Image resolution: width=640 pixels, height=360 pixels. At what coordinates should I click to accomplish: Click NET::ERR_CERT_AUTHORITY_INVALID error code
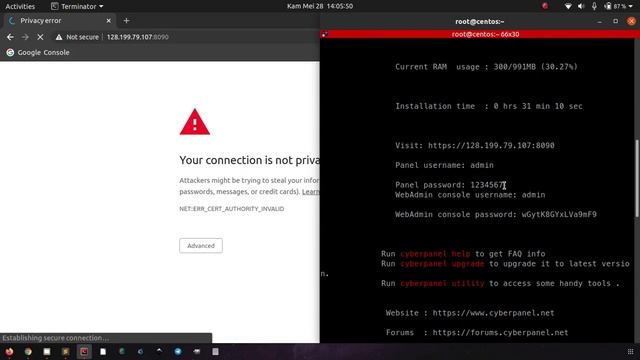pos(231,209)
